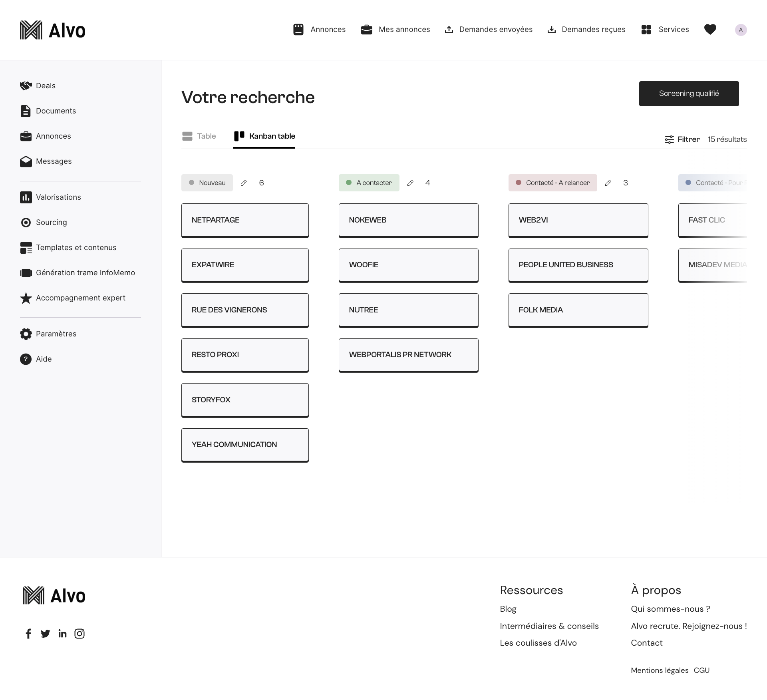Select the Kanban table tab
This screenshot has height=700, width=767.
(264, 136)
